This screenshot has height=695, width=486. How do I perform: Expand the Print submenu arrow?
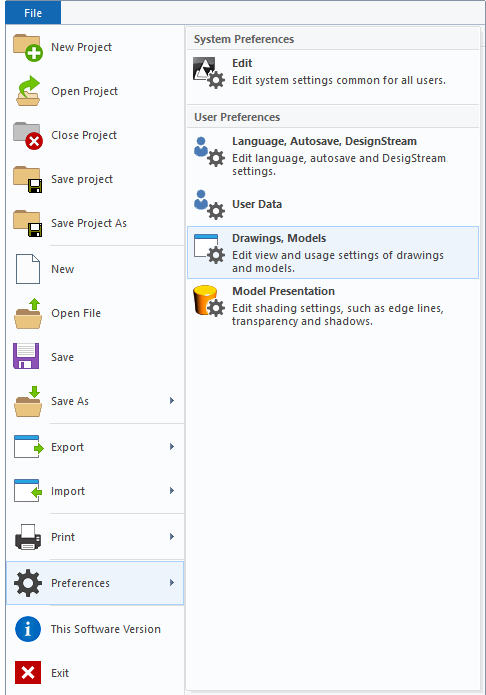pos(172,536)
